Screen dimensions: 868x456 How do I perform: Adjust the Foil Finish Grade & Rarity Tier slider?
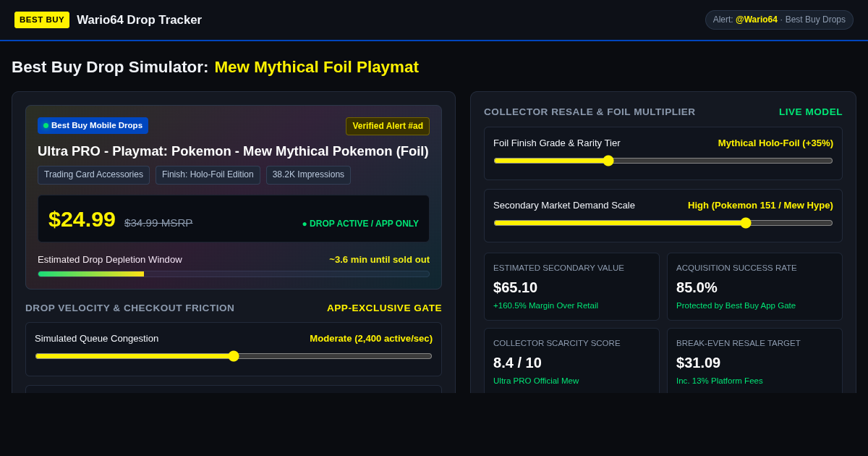tap(663, 161)
